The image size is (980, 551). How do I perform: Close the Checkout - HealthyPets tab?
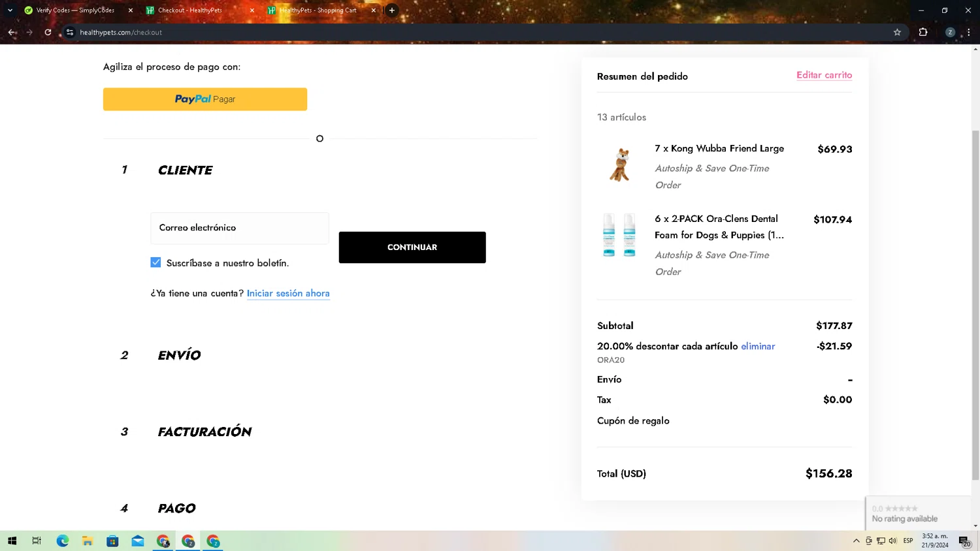click(x=252, y=10)
